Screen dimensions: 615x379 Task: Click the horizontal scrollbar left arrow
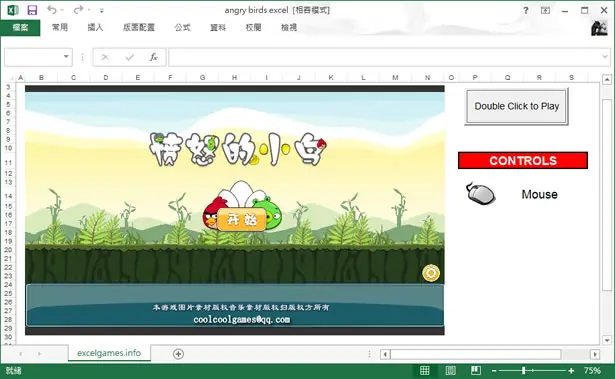click(x=385, y=354)
